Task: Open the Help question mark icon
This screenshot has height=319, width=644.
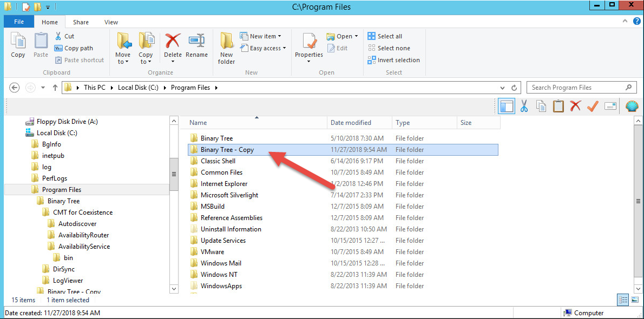Action: 636,21
